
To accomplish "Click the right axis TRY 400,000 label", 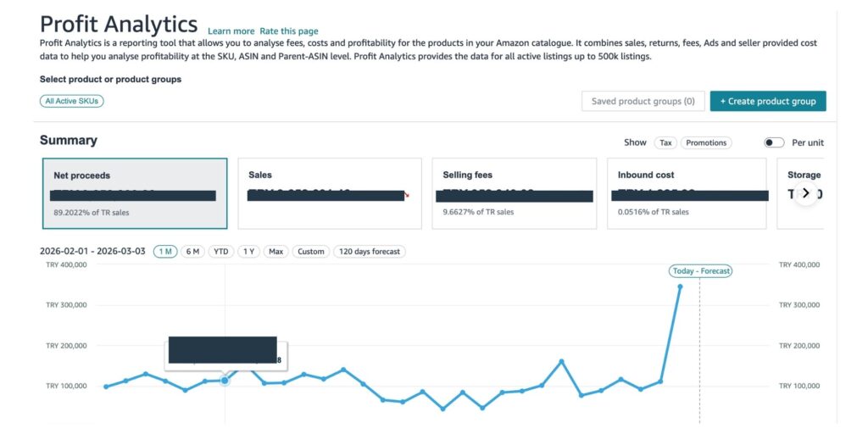I will 799,264.
